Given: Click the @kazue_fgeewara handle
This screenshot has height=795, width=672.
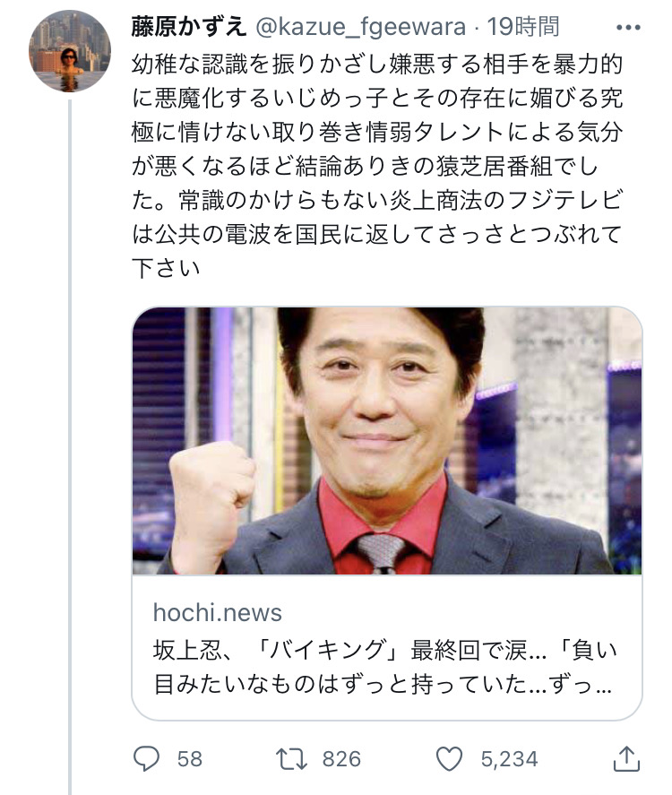Looking at the screenshot, I should (x=360, y=27).
